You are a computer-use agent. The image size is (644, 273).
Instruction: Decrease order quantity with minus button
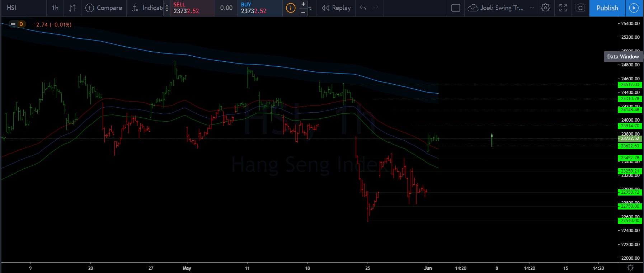(x=303, y=12)
